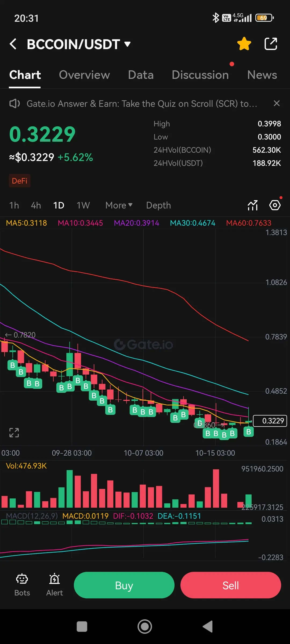The image size is (290, 644).
Task: Dismiss the announcement banner
Action: 277,103
